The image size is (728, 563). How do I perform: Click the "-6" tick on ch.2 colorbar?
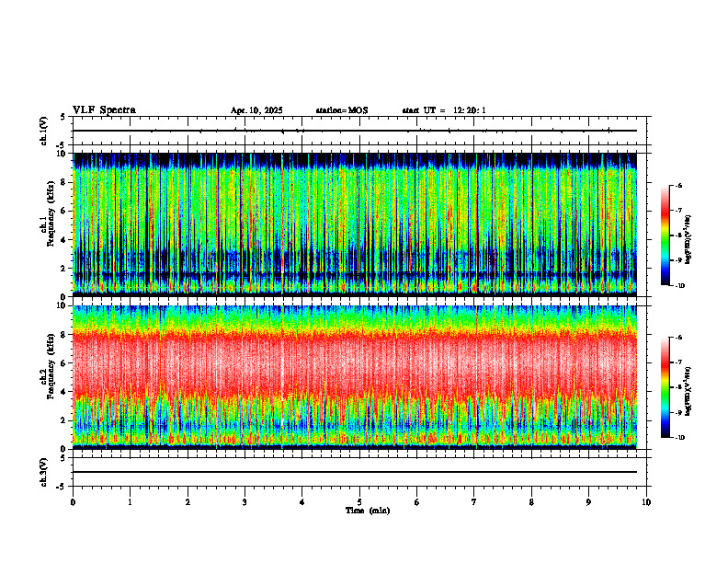[x=679, y=338]
